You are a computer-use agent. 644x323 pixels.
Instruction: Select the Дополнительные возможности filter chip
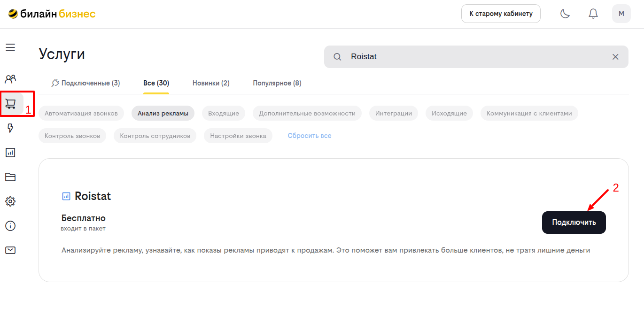click(307, 113)
